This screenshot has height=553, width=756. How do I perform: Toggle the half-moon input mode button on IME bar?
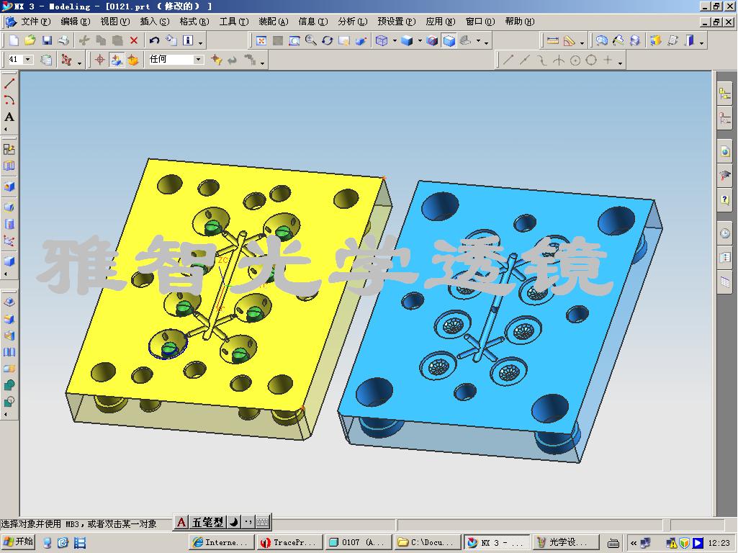(x=234, y=523)
